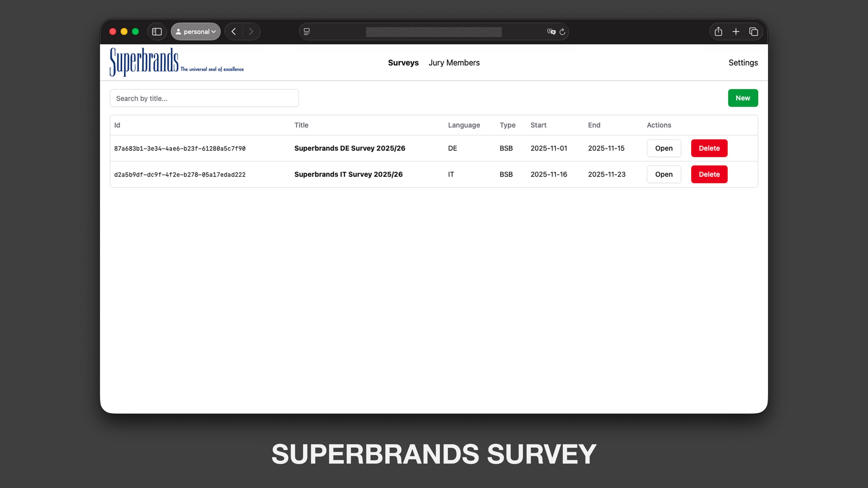Click the Id column header
Screen dimensions: 868x488
click(x=117, y=125)
